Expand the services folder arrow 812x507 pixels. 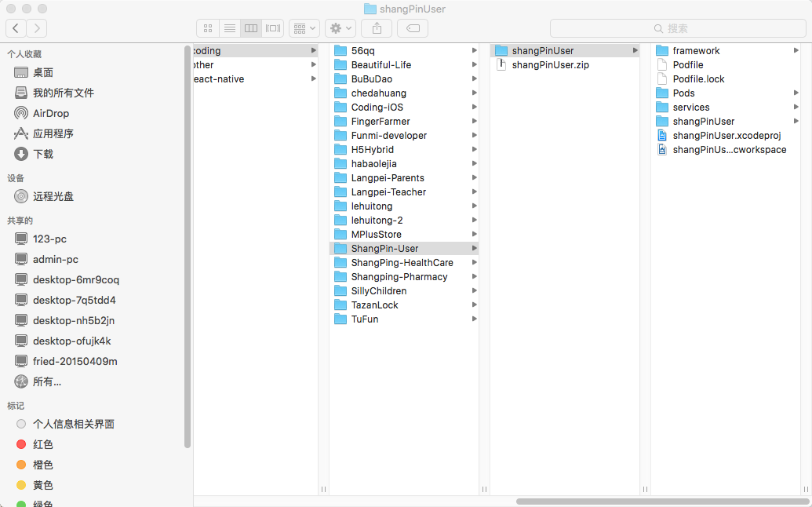pyautogui.click(x=796, y=108)
